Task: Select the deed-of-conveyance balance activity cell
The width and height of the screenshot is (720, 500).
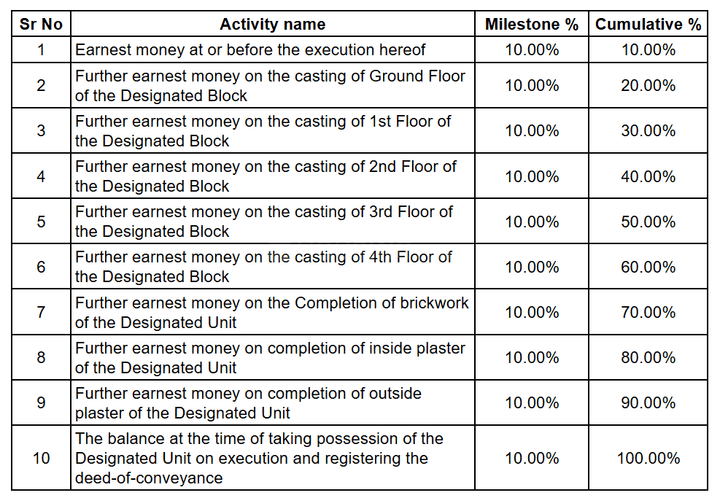Action: (259, 458)
